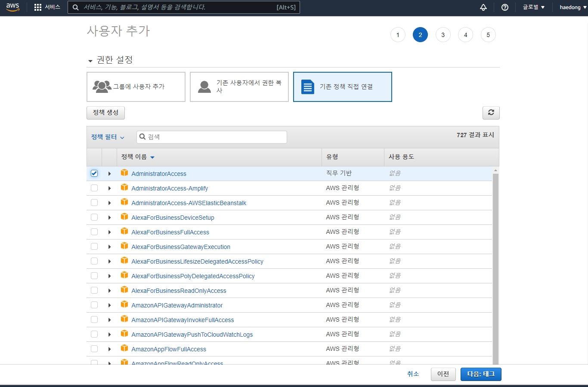Viewport: 588px width, 387px height.
Task: Open the notifications bell icon
Action: (483, 7)
